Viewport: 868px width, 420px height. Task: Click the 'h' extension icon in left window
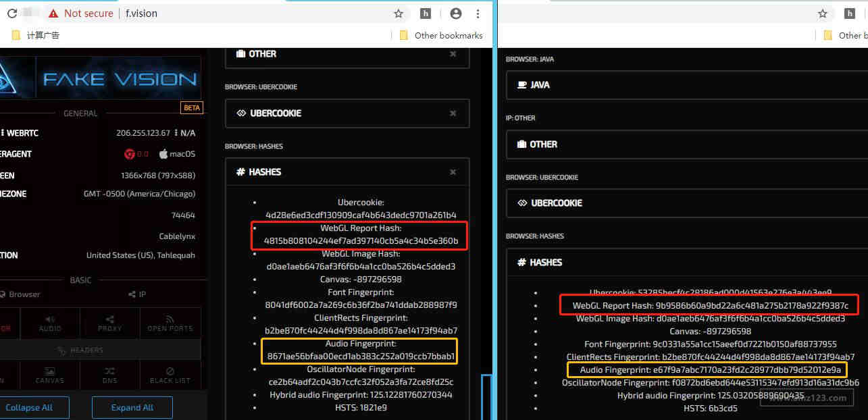426,14
